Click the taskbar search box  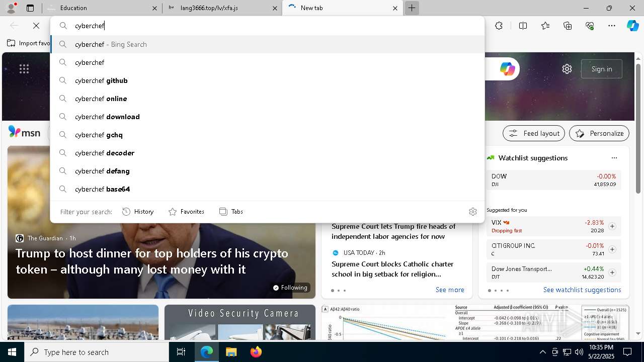click(x=97, y=352)
